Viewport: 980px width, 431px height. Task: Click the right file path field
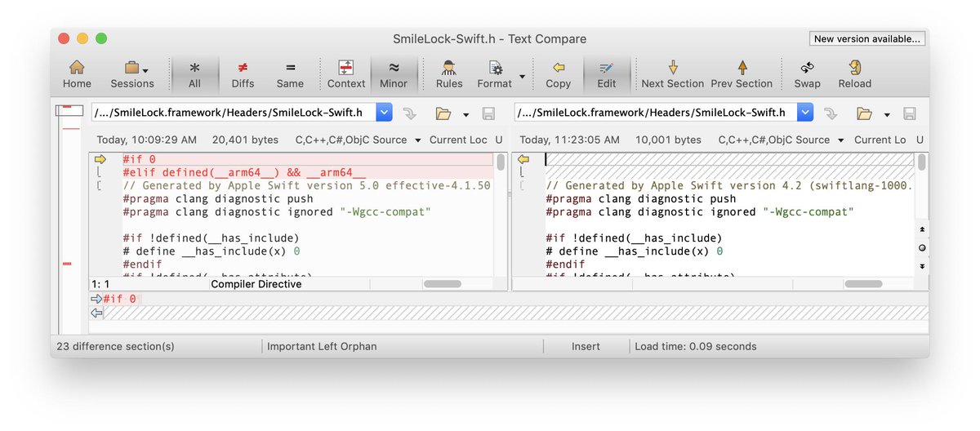click(x=656, y=113)
